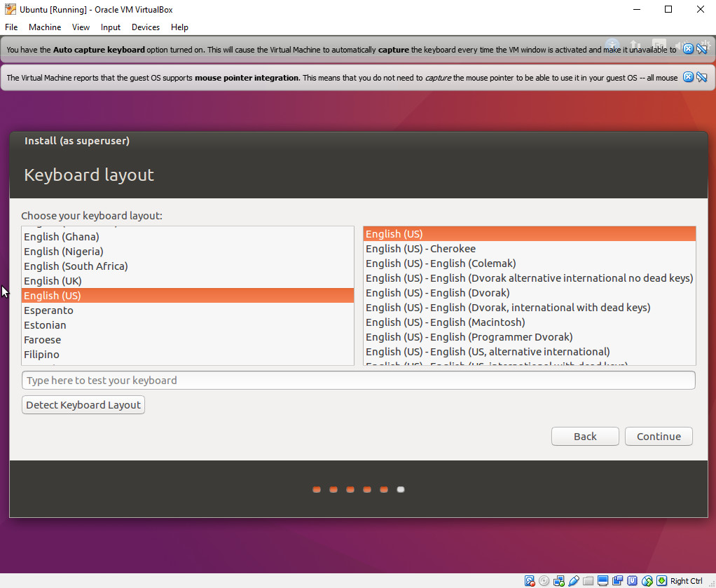This screenshot has height=588, width=716.
Task: Open the Machine menu
Action: [45, 27]
